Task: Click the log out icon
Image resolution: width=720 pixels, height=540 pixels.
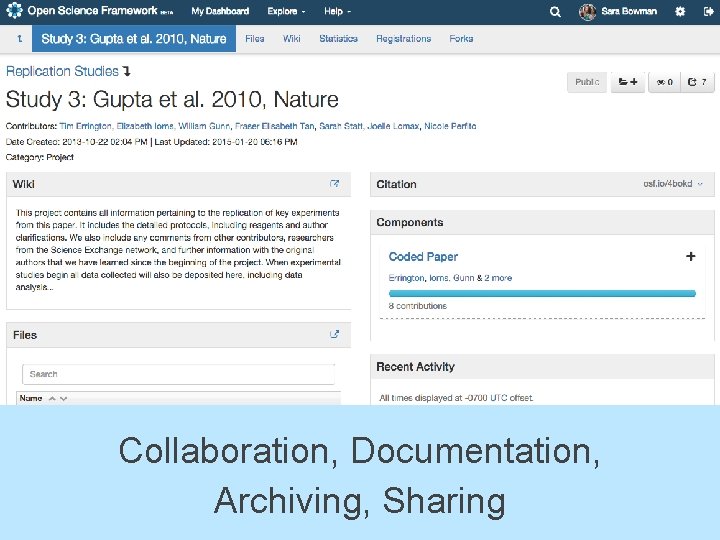Action: coord(708,11)
